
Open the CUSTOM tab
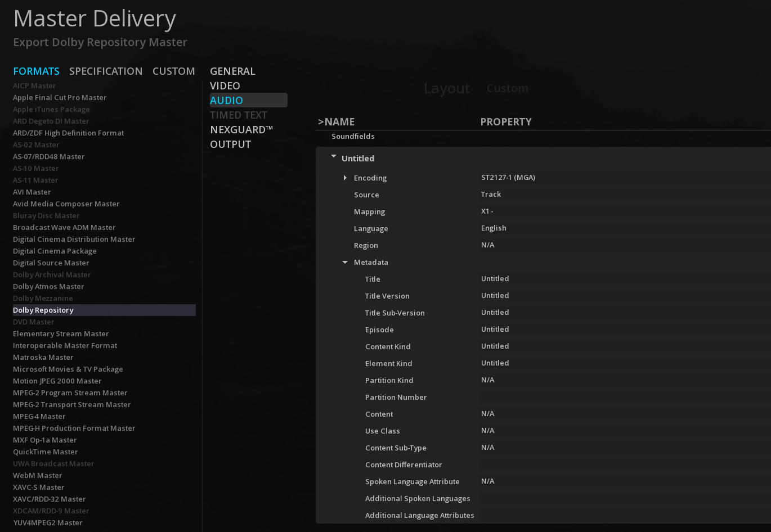click(173, 71)
